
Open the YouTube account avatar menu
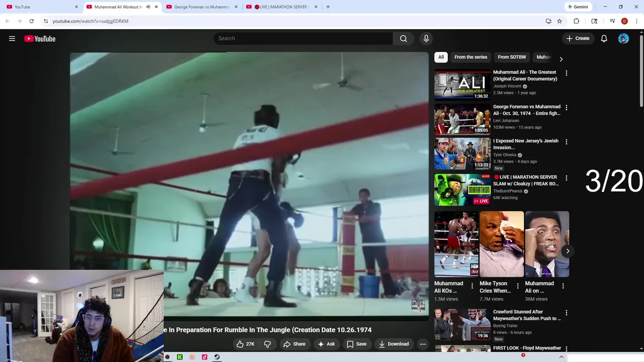(x=623, y=39)
